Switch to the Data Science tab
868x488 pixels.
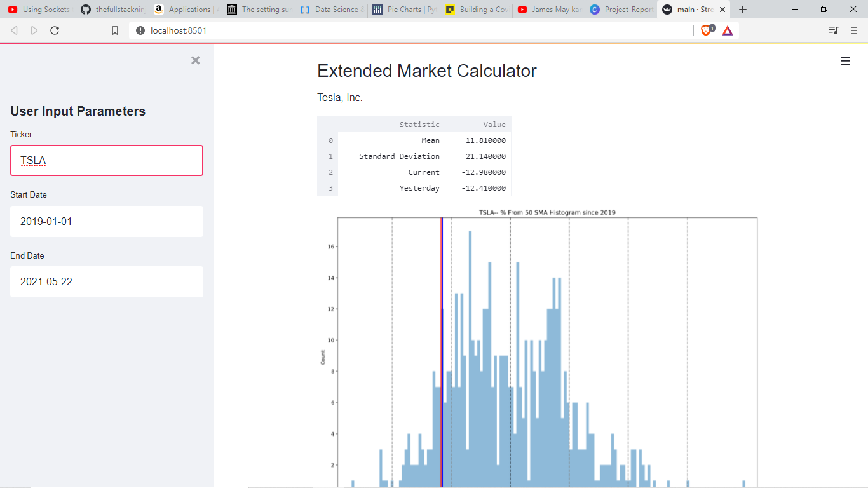point(332,10)
